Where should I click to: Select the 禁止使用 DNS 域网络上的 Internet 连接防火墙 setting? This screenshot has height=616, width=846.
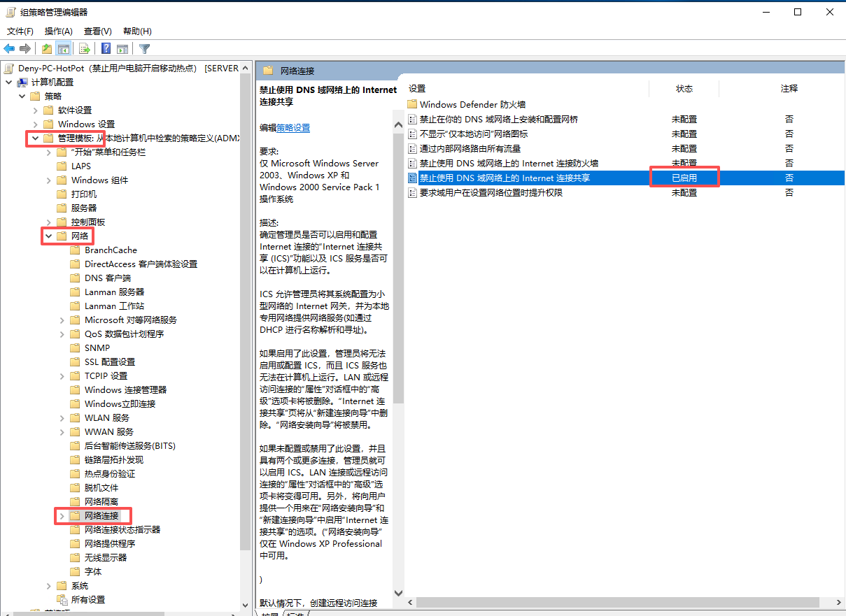[509, 163]
